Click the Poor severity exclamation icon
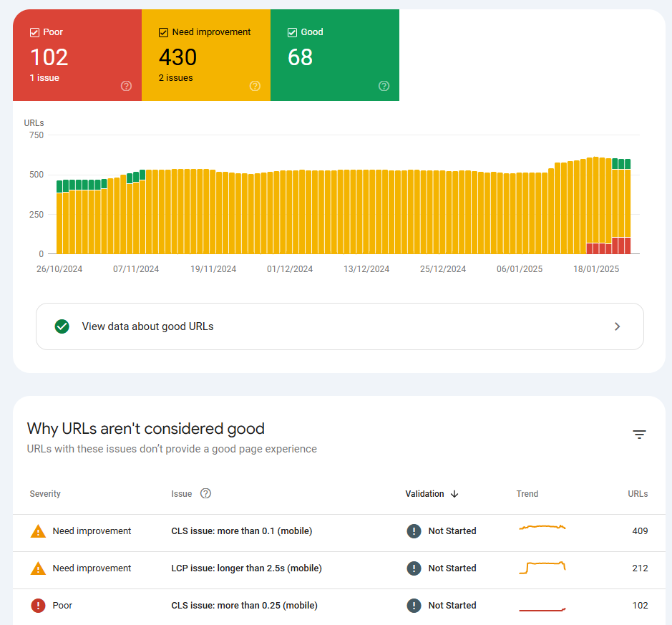The width and height of the screenshot is (672, 625). click(x=38, y=605)
